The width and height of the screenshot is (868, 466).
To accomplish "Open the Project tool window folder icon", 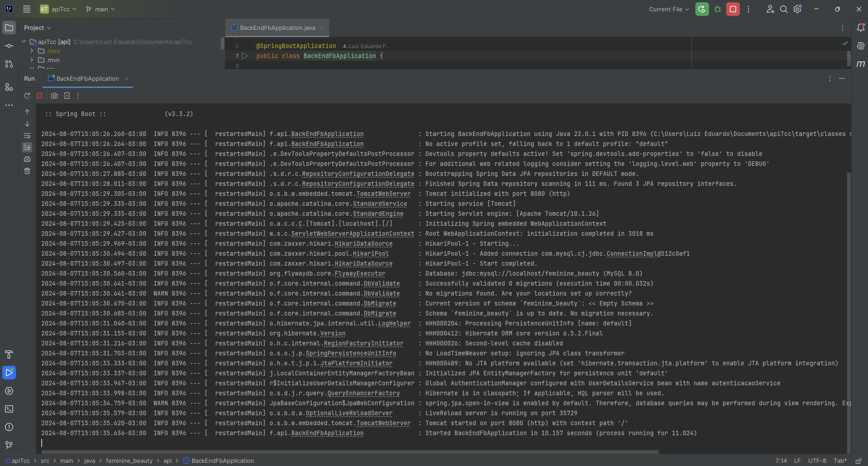I will point(9,28).
